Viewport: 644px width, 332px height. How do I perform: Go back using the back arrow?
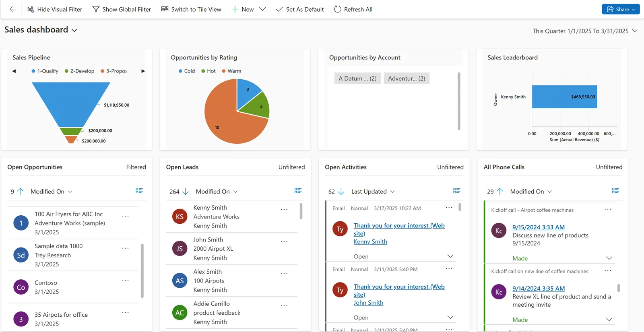(x=12, y=9)
